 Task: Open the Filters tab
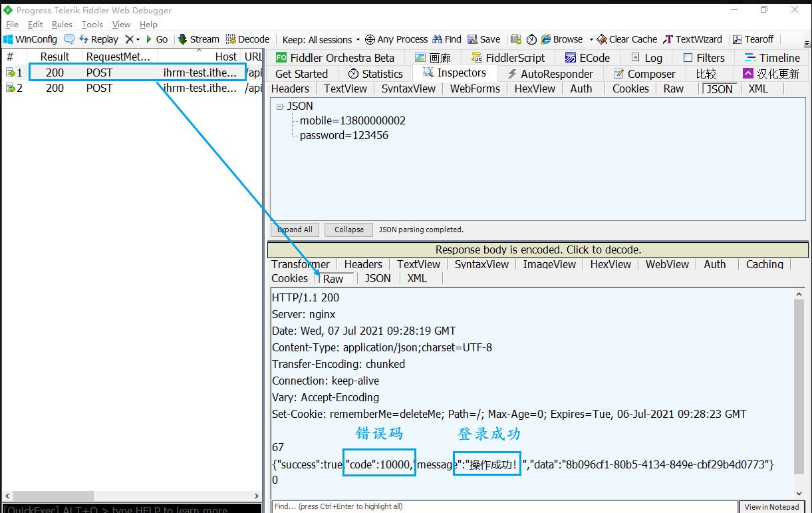pos(704,58)
